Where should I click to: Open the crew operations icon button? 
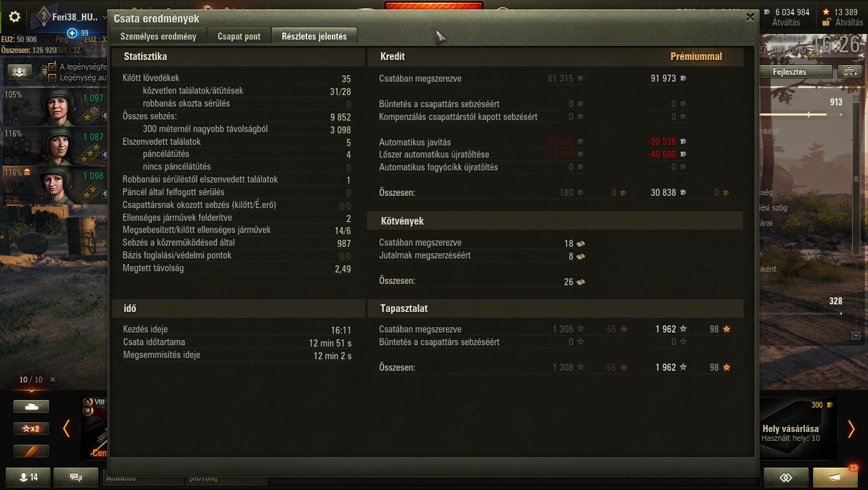pyautogui.click(x=20, y=72)
